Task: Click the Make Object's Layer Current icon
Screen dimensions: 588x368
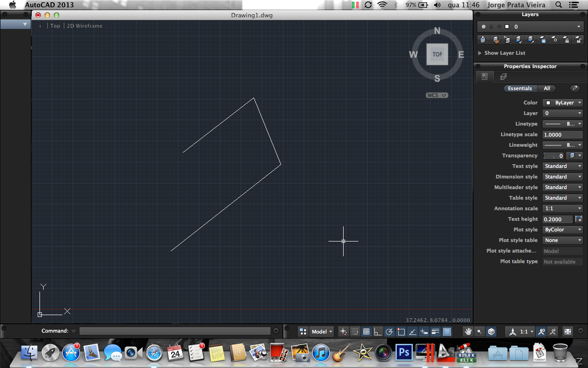Action: (483, 40)
